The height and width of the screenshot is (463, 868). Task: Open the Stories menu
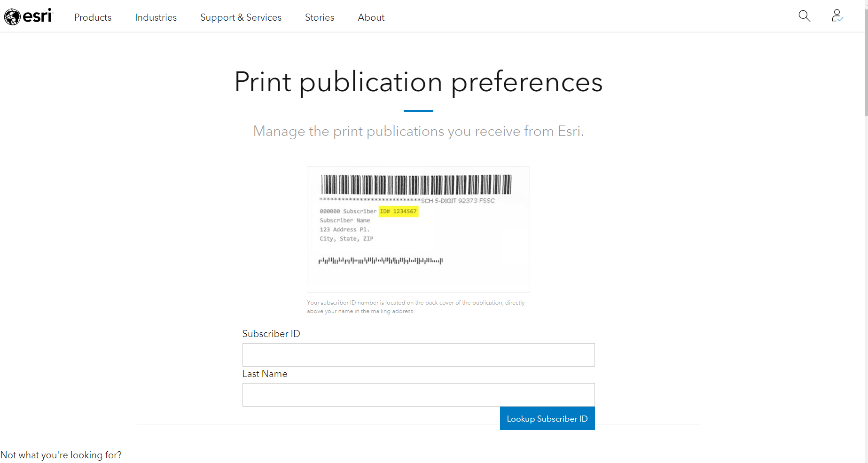tap(319, 17)
